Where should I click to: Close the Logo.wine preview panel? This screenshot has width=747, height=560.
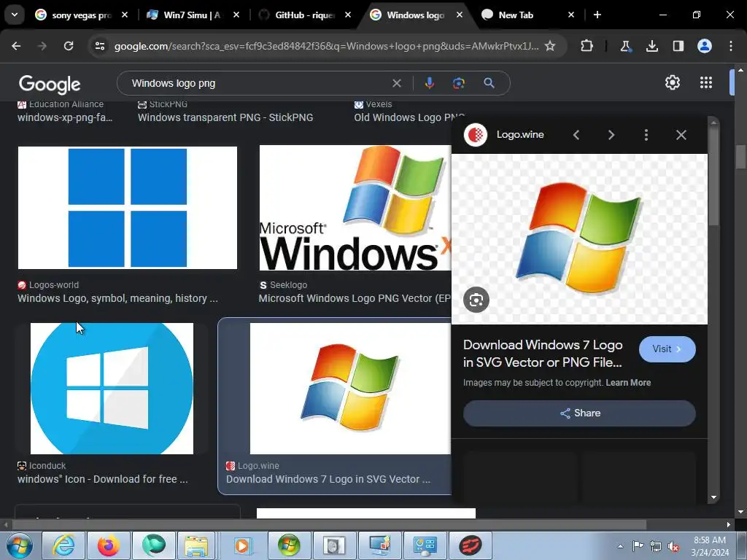(x=681, y=135)
